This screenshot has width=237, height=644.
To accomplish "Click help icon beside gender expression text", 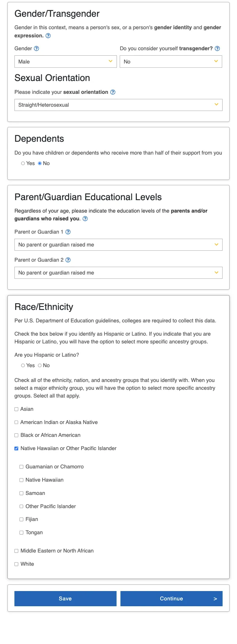I will 48,36.
